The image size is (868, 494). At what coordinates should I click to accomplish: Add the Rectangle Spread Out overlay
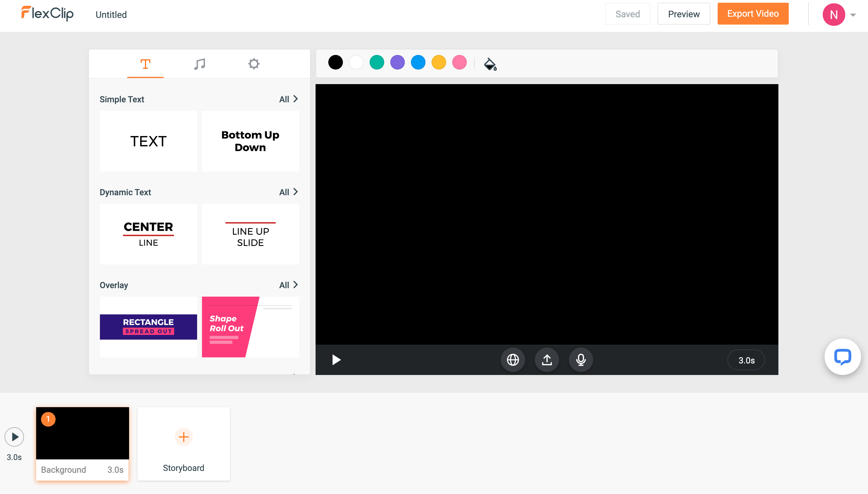click(148, 327)
